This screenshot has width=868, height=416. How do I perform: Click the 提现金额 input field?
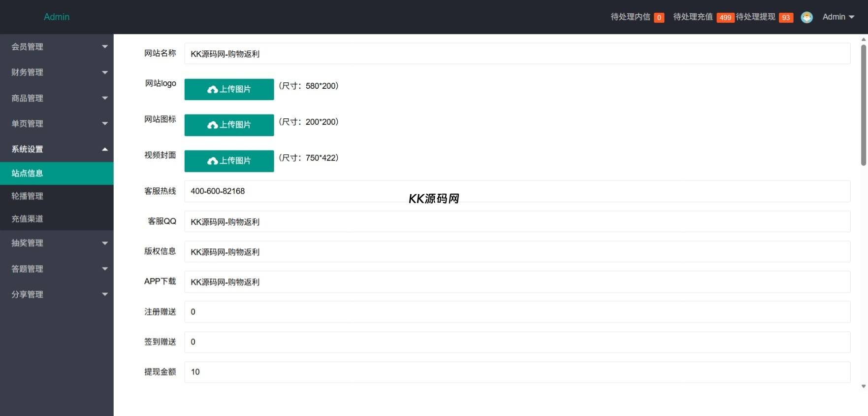(x=517, y=372)
